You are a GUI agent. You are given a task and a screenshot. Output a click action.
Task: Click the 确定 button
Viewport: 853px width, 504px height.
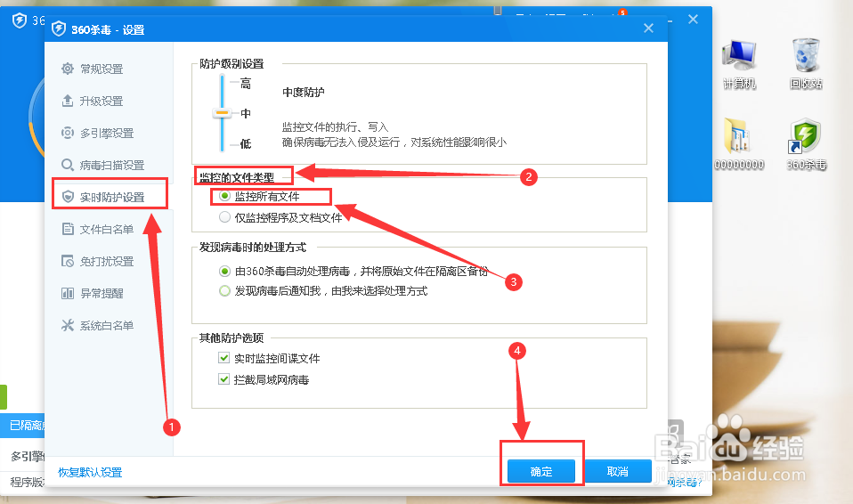(x=541, y=471)
